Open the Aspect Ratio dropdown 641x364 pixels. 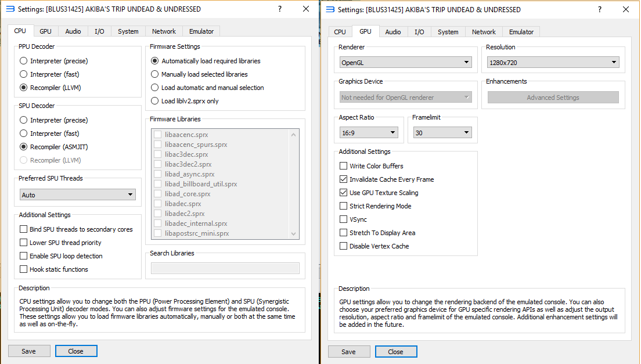(369, 133)
